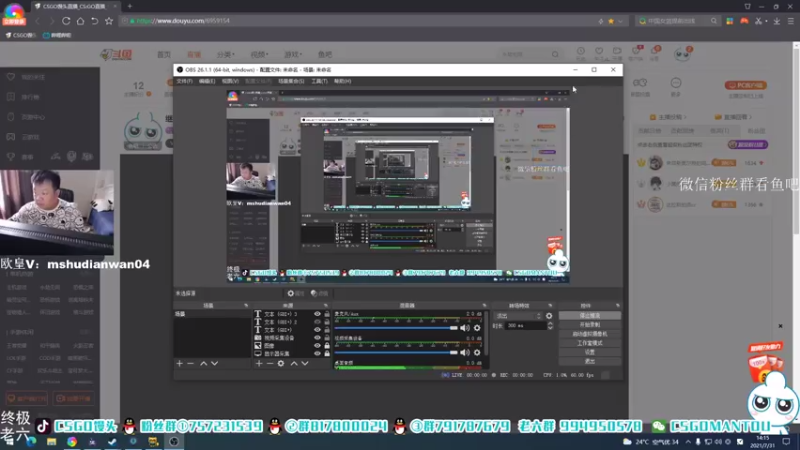Toggle visibility of first 文本 (GDI+) 3 source
The height and width of the screenshot is (450, 800).
317,314
